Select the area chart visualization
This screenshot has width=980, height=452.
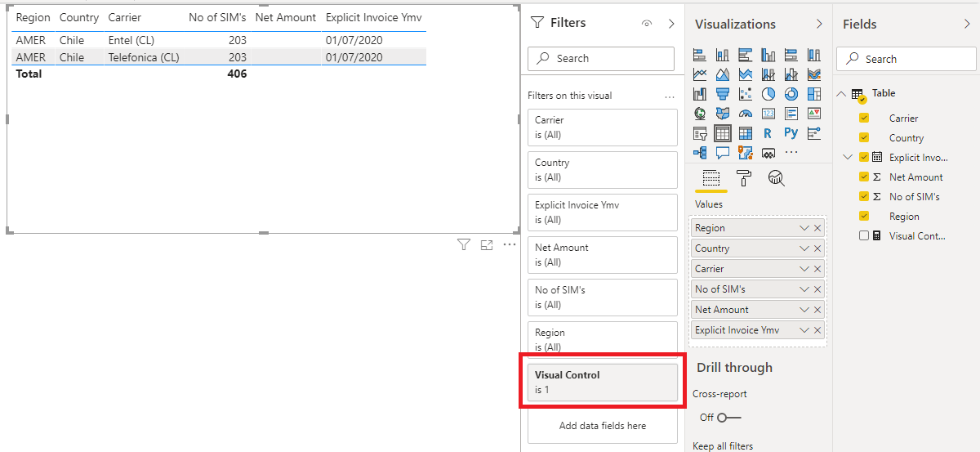723,74
